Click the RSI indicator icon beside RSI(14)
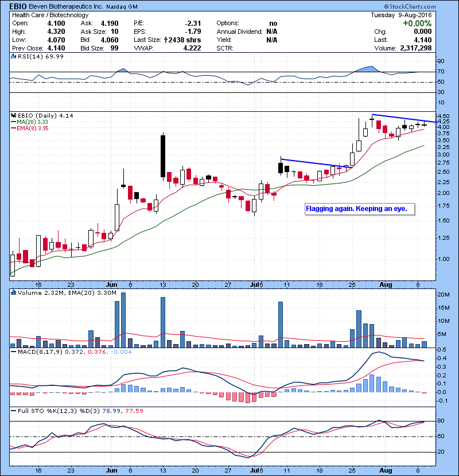This screenshot has width=459, height=476. click(14, 56)
